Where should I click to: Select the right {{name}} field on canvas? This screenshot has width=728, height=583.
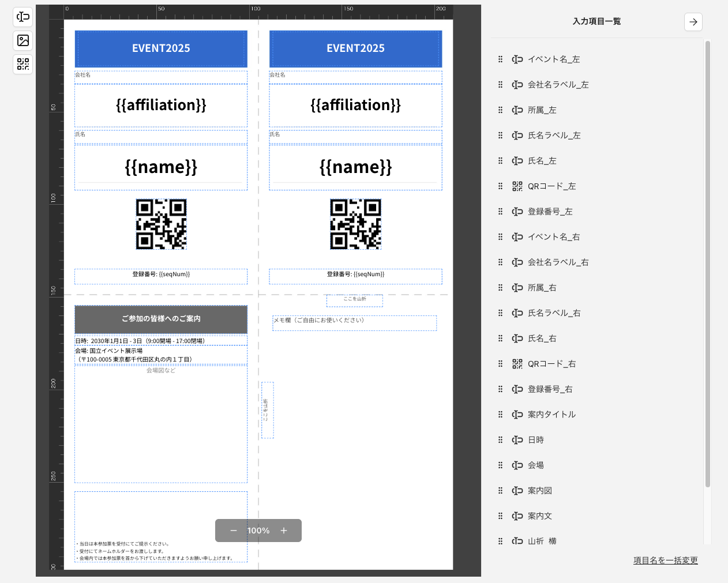[355, 167]
